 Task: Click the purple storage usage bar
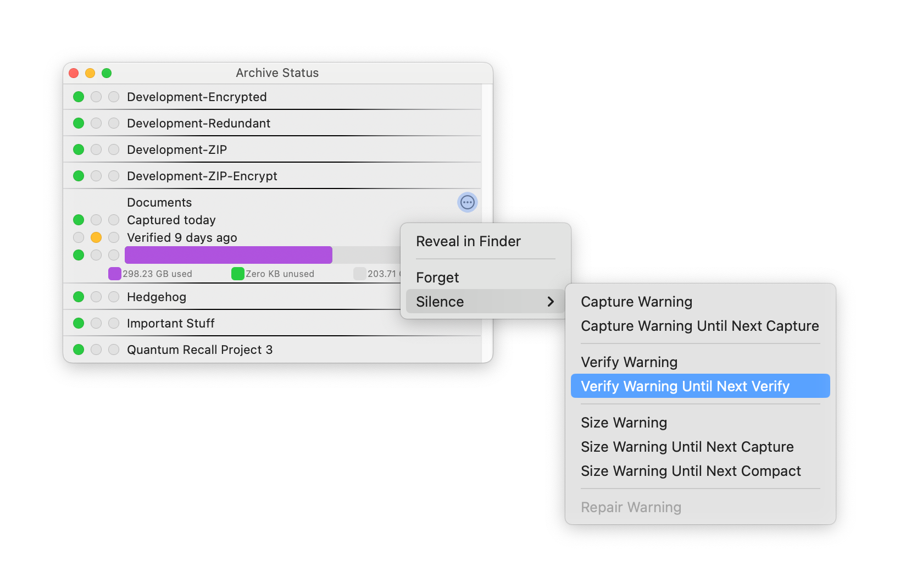coord(229,255)
